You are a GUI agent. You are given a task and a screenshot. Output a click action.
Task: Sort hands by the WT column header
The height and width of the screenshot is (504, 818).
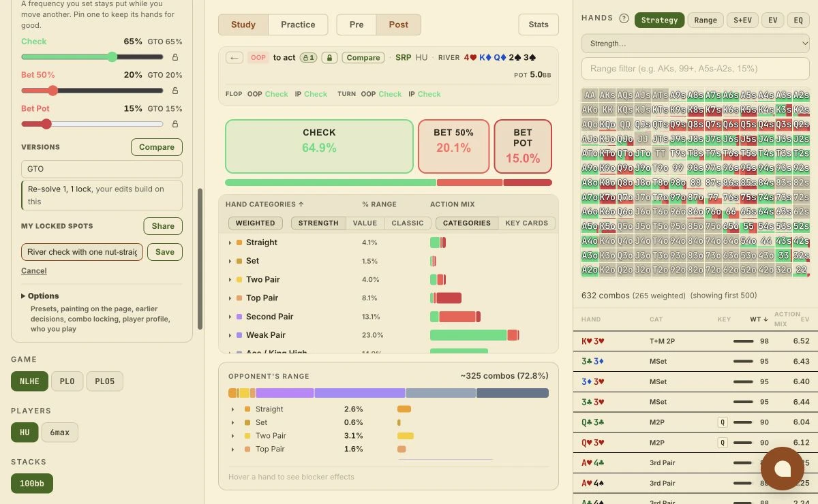759,319
